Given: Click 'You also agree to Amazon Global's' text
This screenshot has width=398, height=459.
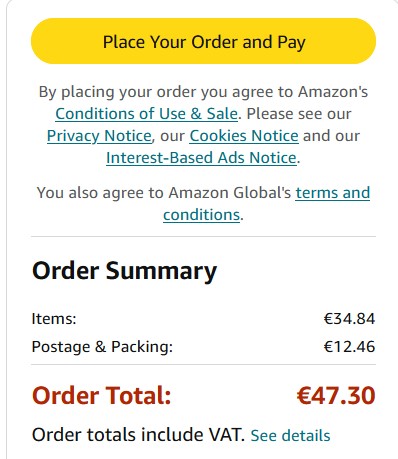Looking at the screenshot, I should pos(164,193).
